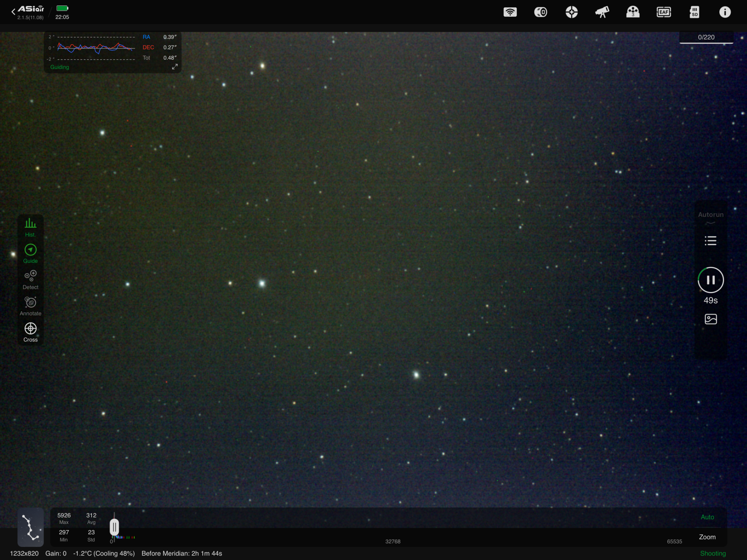The height and width of the screenshot is (560, 747).
Task: Click the 65535 histogram maximum label
Action: [x=675, y=541]
